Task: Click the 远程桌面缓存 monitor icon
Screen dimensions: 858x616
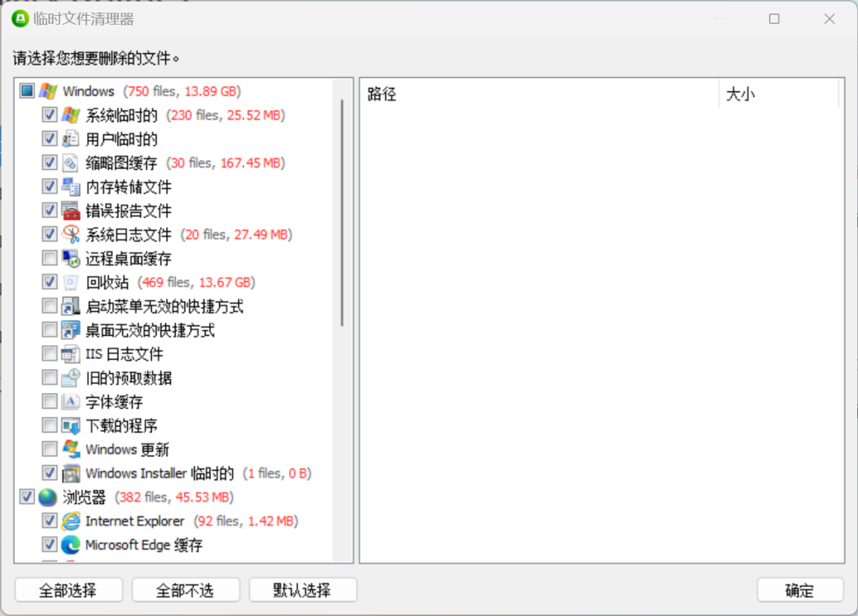Action: (71, 258)
